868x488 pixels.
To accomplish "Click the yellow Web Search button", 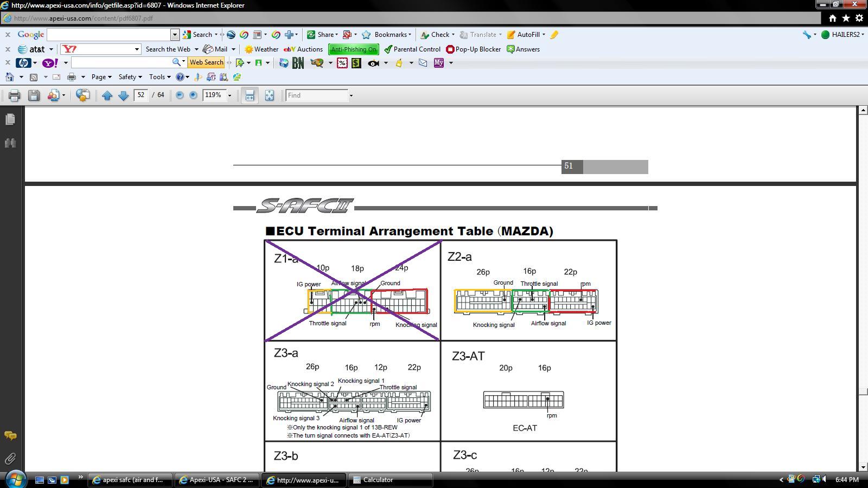I will point(206,63).
